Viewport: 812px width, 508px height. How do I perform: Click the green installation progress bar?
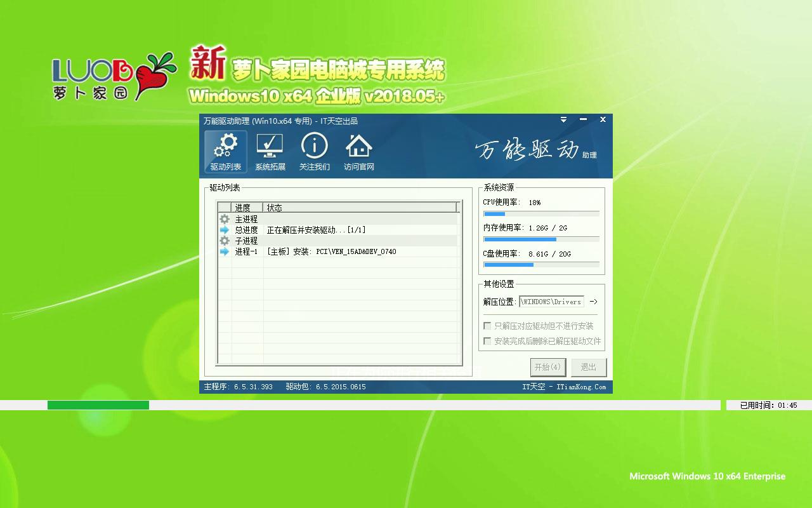click(98, 405)
